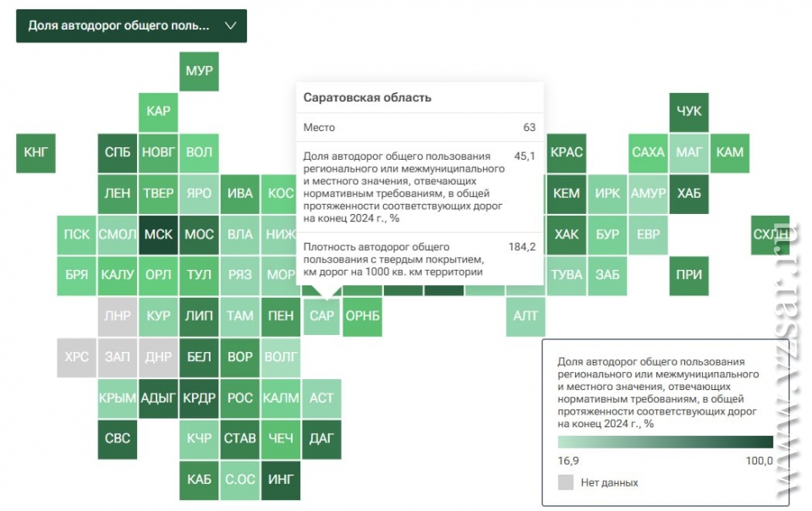Click the КНГ Kaliningrad tile
Screen dimensions: 812x511
(x=36, y=153)
